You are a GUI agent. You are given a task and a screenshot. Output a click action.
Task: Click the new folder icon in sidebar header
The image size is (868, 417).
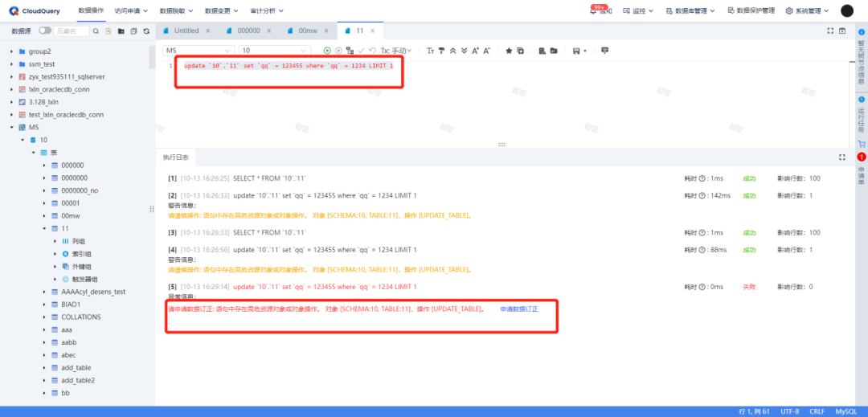pyautogui.click(x=121, y=31)
